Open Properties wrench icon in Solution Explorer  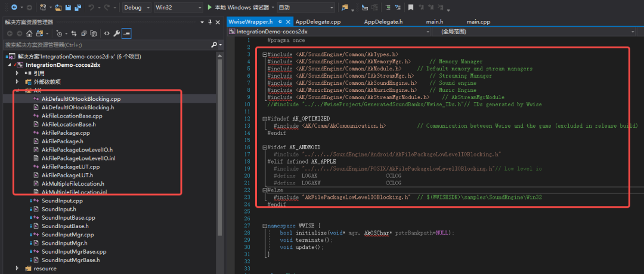pos(117,33)
